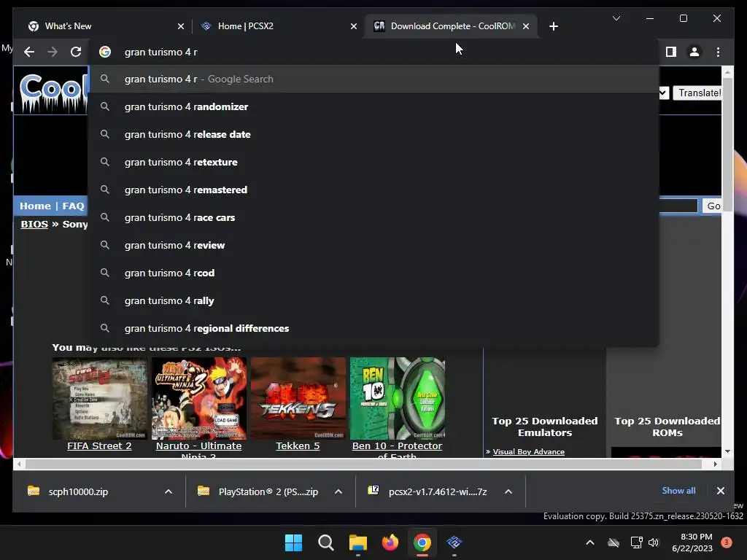This screenshot has height=560, width=747.
Task: Click the forward navigation arrow
Action: pos(53,52)
